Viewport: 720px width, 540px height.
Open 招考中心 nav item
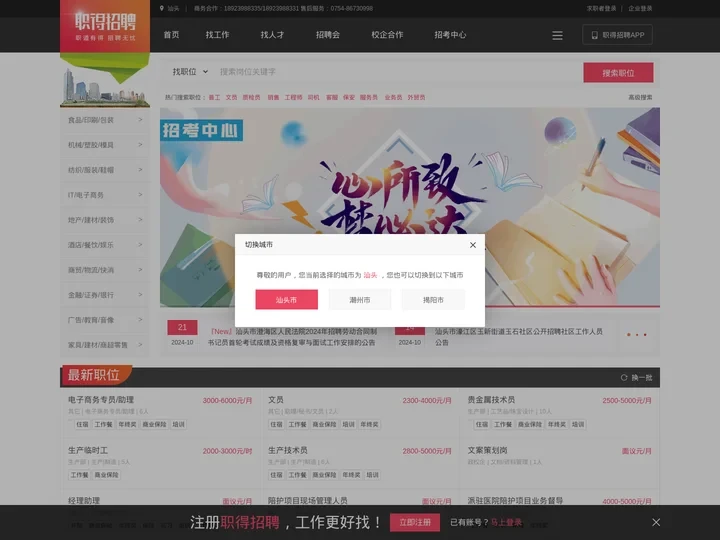[x=450, y=35]
